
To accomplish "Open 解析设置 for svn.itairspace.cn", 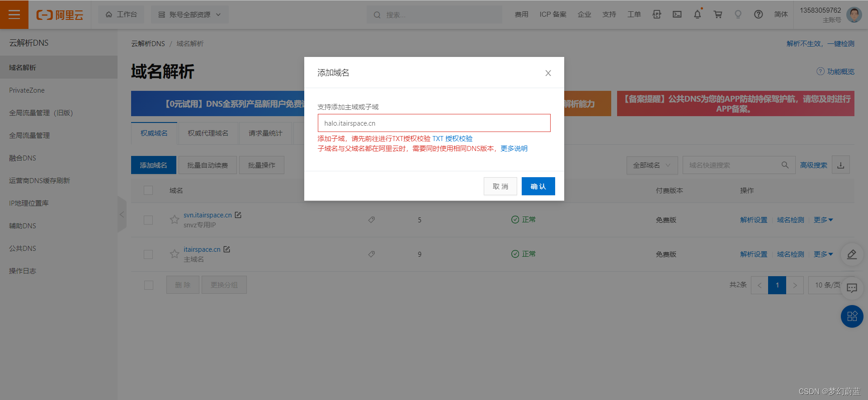I will [754, 220].
